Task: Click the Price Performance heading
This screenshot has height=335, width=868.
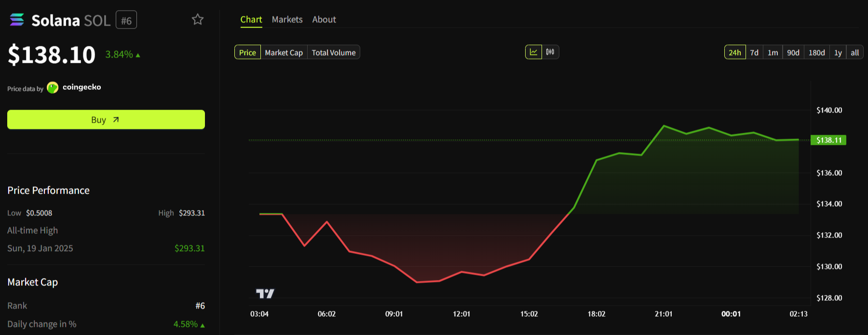Action: pos(48,190)
